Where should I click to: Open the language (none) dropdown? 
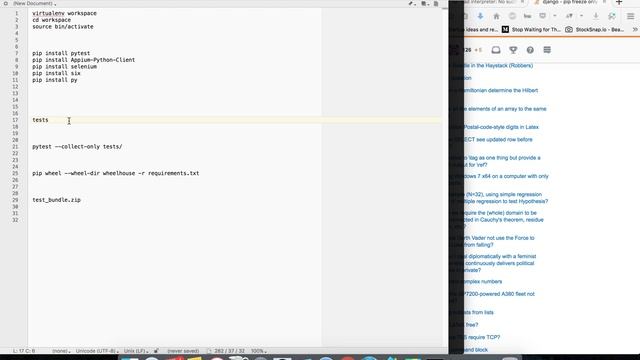(61, 351)
